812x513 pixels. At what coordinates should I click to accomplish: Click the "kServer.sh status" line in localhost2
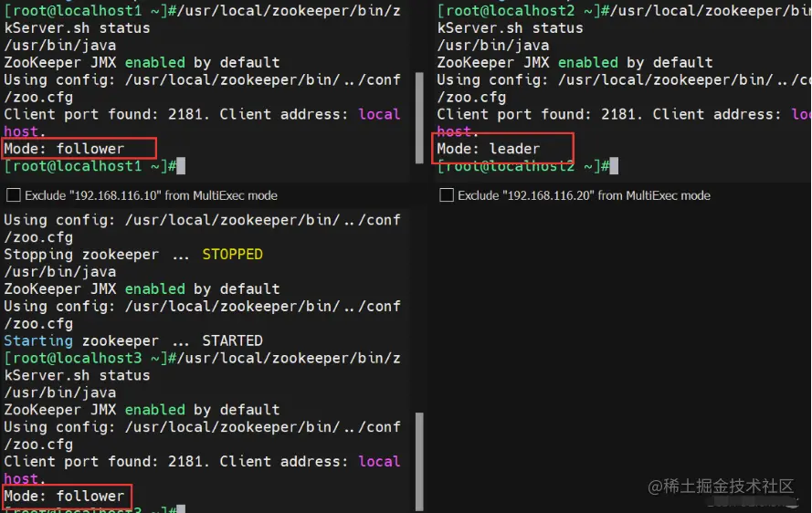[510, 28]
